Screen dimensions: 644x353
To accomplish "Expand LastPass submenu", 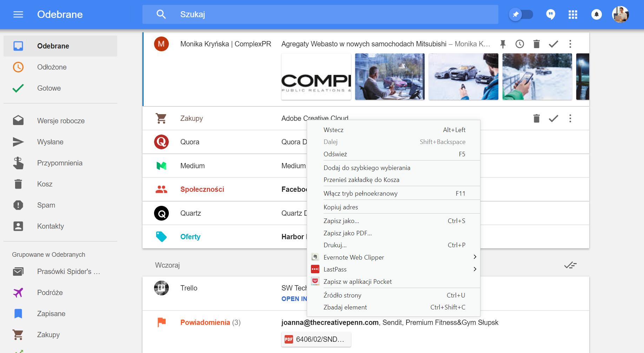I will tap(393, 269).
